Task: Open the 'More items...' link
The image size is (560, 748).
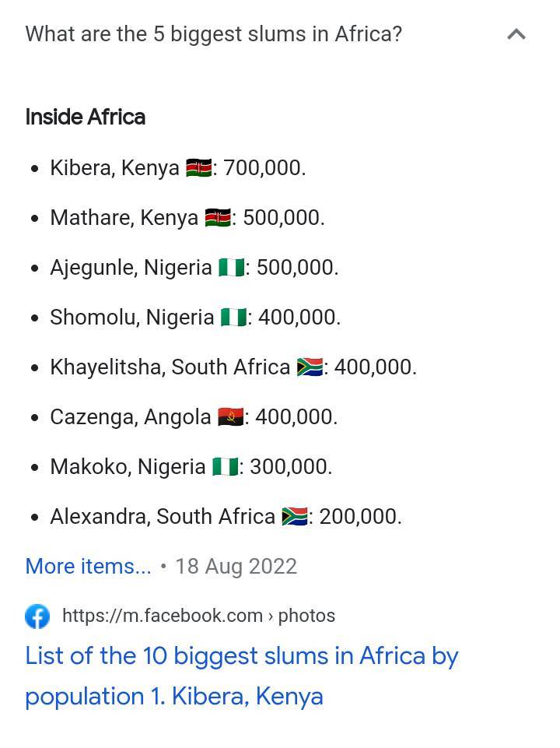Action: [x=88, y=567]
